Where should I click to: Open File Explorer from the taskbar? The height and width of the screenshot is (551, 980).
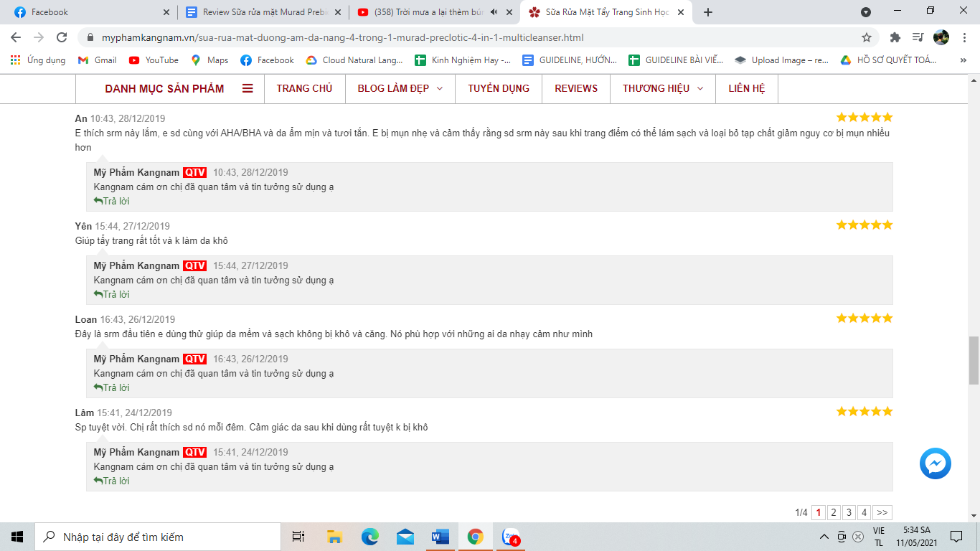coord(334,537)
